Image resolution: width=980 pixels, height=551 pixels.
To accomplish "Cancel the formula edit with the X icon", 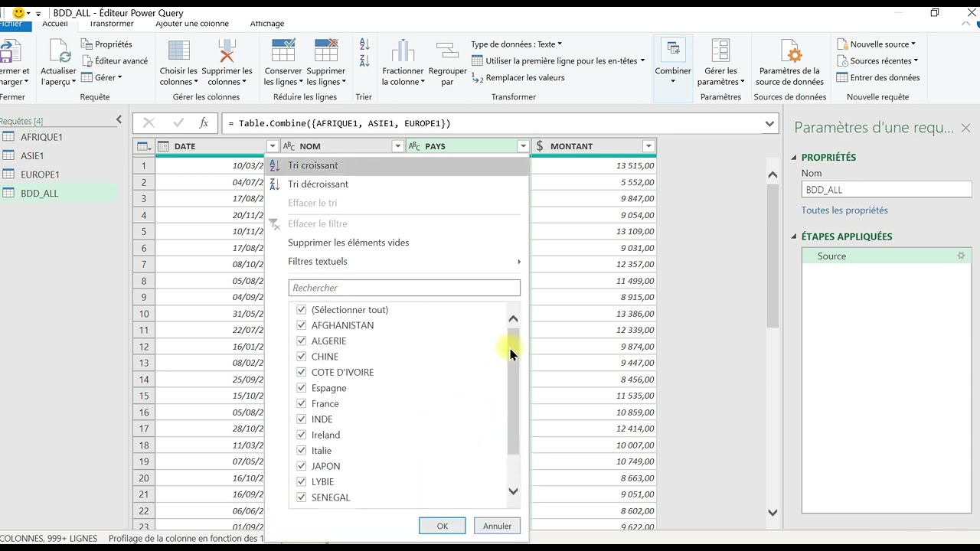I will point(149,123).
